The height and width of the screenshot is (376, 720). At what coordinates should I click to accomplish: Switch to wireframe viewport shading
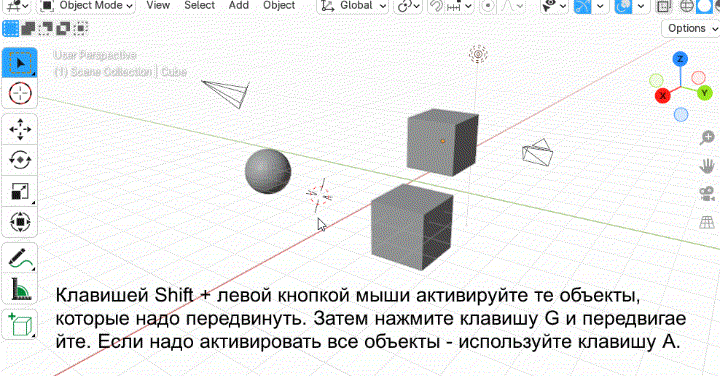pos(686,6)
